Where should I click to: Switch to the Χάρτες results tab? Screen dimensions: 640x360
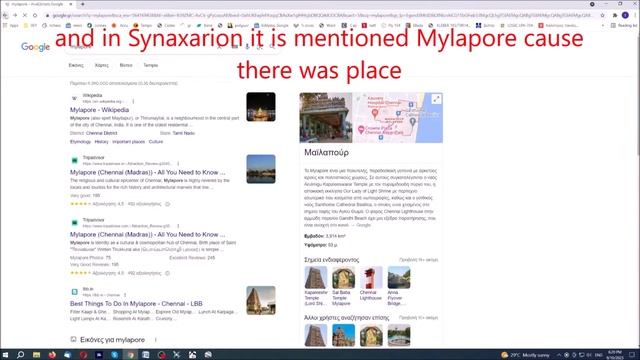[x=102, y=65]
